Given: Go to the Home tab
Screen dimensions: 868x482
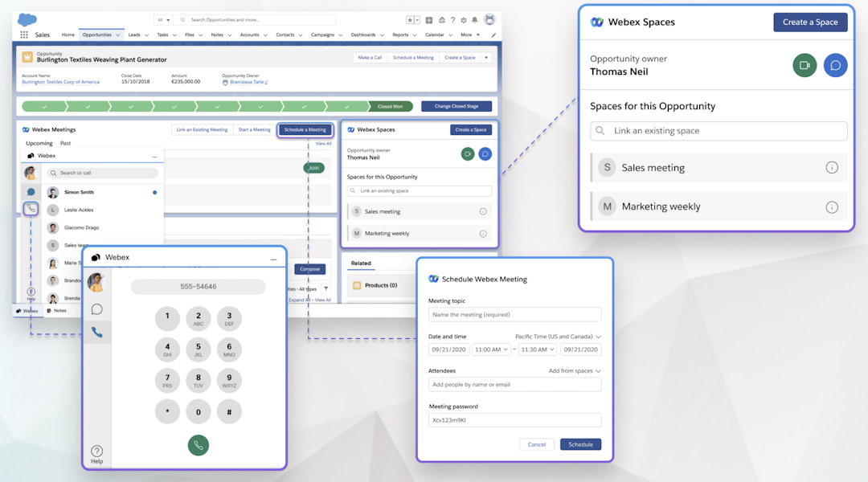Looking at the screenshot, I should (68, 35).
